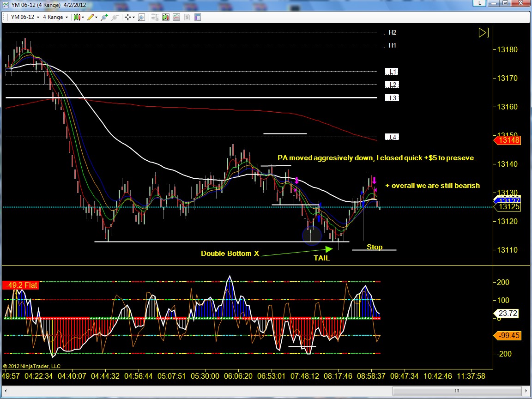Select the crosshair cursor tool
Image resolution: width=532 pixels, height=399 pixels.
(127, 17)
